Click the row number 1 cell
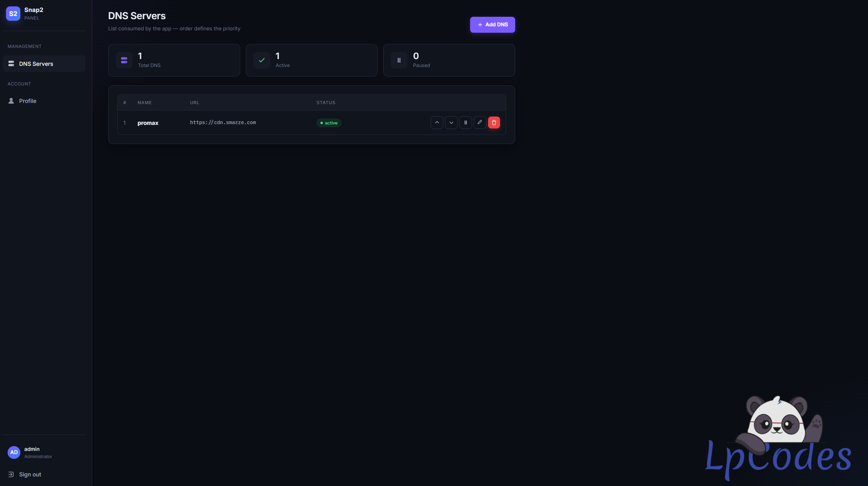 [125, 123]
